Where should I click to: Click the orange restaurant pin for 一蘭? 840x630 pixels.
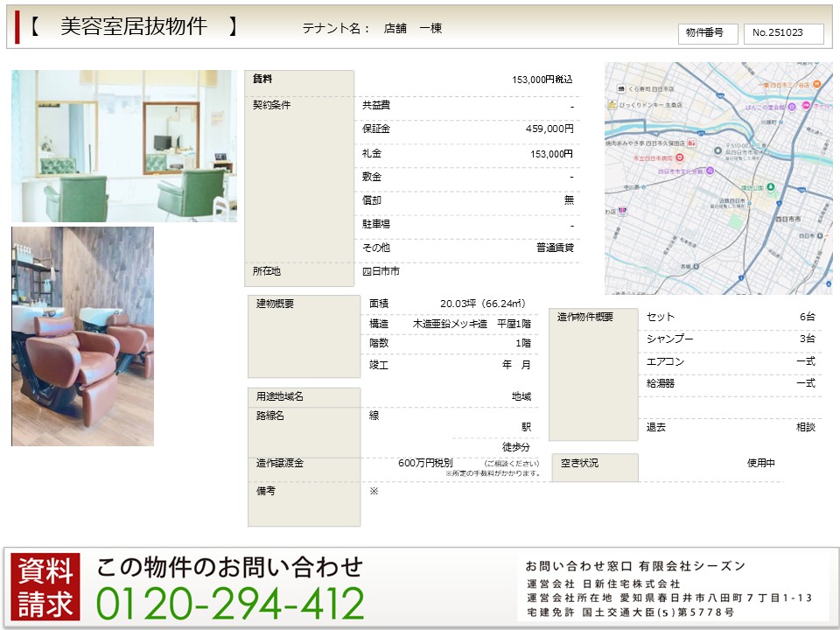pyautogui.click(x=815, y=84)
